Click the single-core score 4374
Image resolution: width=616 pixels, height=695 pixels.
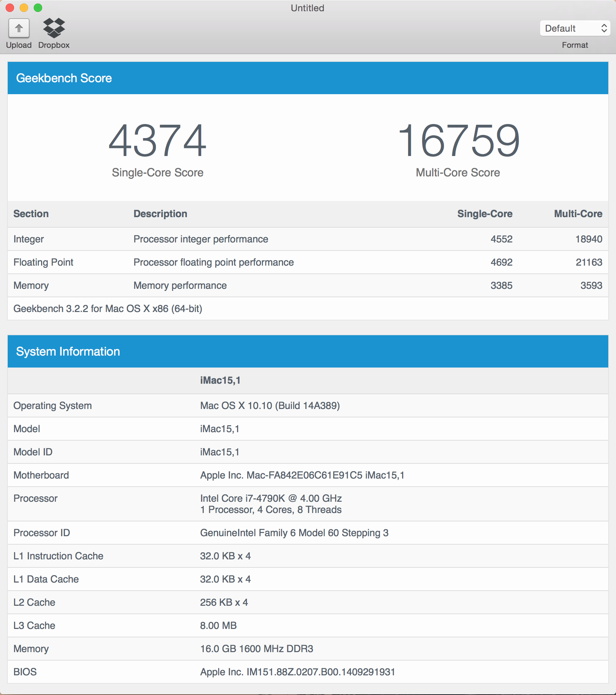(158, 141)
